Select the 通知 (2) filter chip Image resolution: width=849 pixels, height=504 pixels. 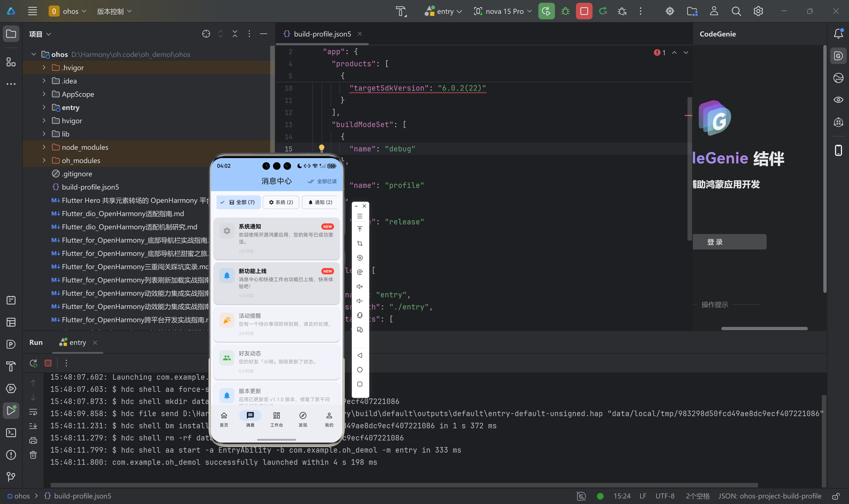(319, 202)
